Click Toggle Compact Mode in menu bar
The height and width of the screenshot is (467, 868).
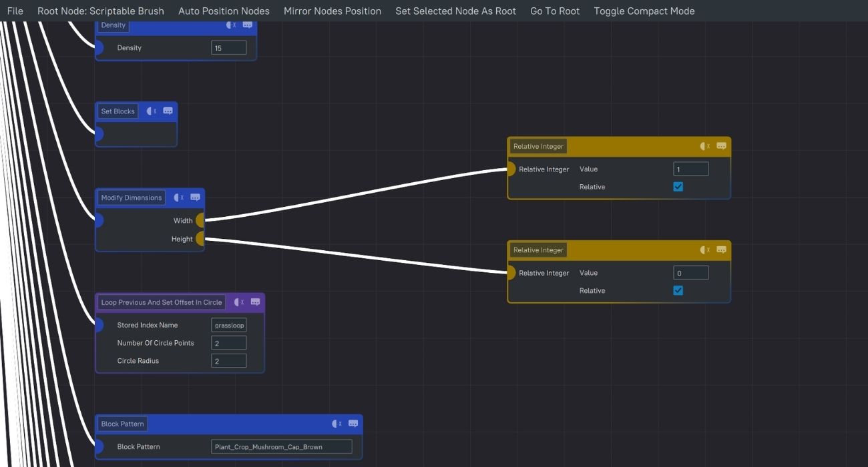click(644, 11)
